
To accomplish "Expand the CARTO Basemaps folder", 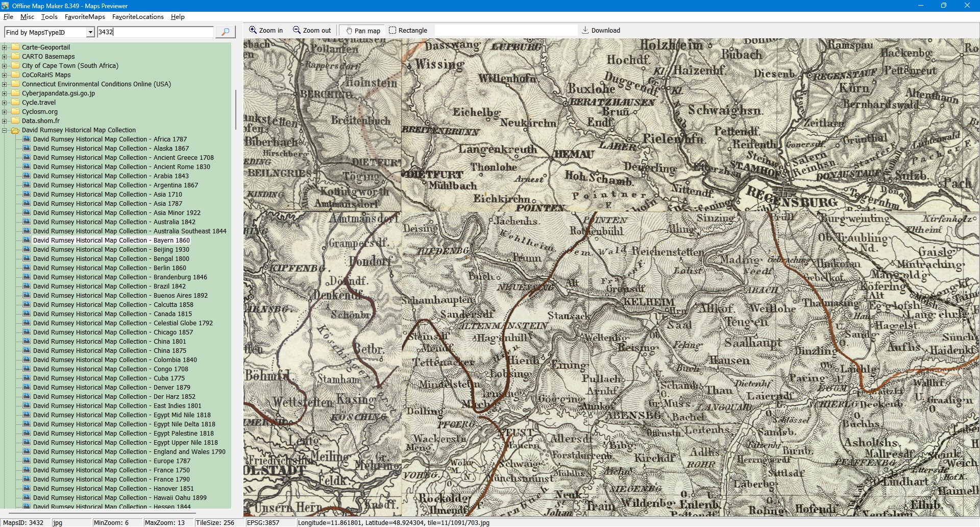I will tap(5, 57).
